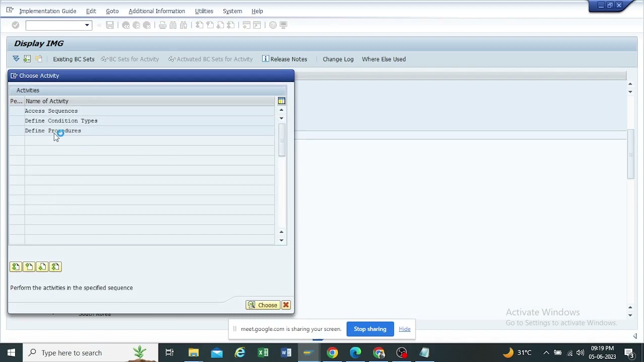Viewport: 644px width, 362px height.
Task: Click the third Display IMG toolbar icon
Action: (39, 59)
